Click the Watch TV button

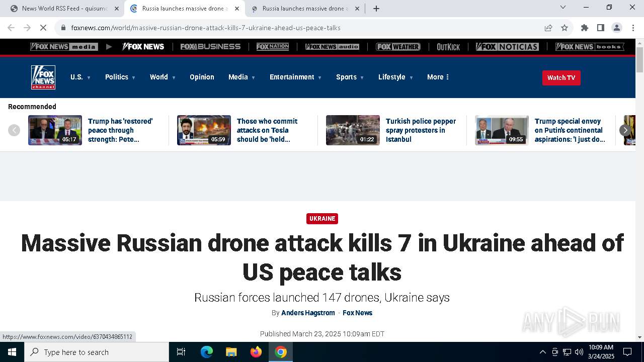coord(561,78)
